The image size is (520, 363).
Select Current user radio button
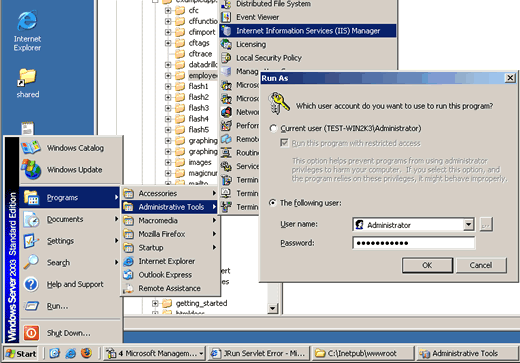coord(273,128)
